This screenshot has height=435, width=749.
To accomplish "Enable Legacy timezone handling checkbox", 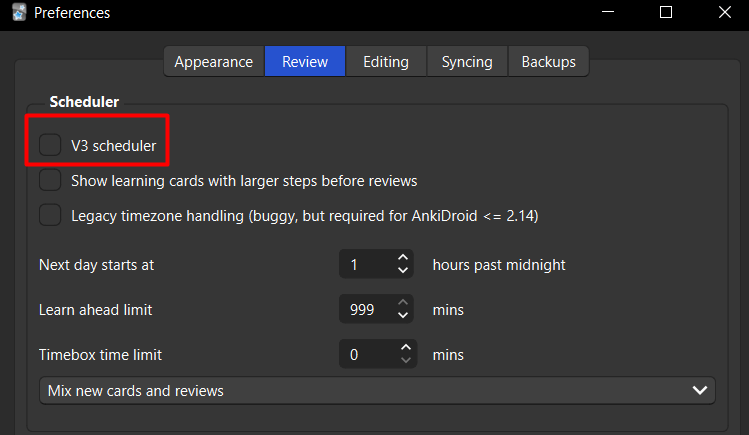I will point(50,215).
